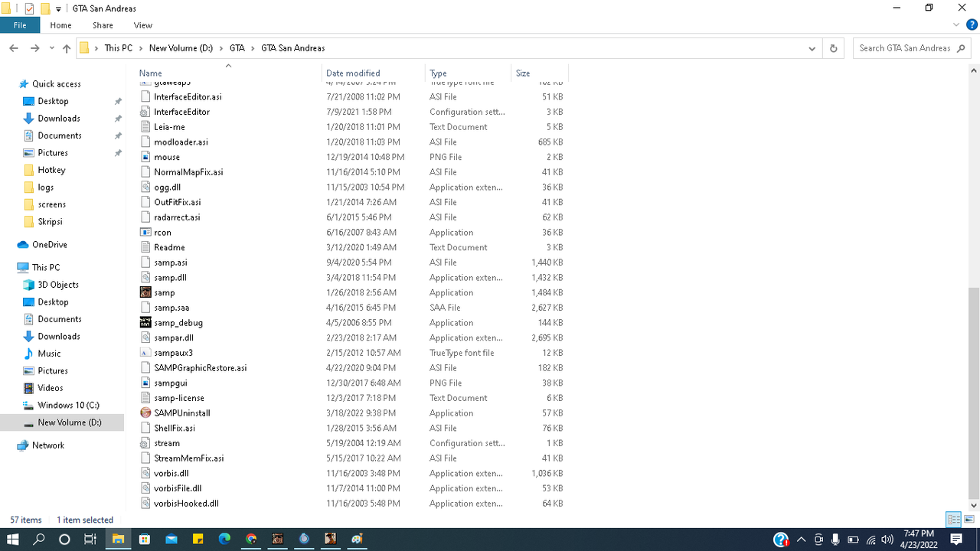Open address bar history dropdown
This screenshot has width=980, height=551.
pos(812,48)
